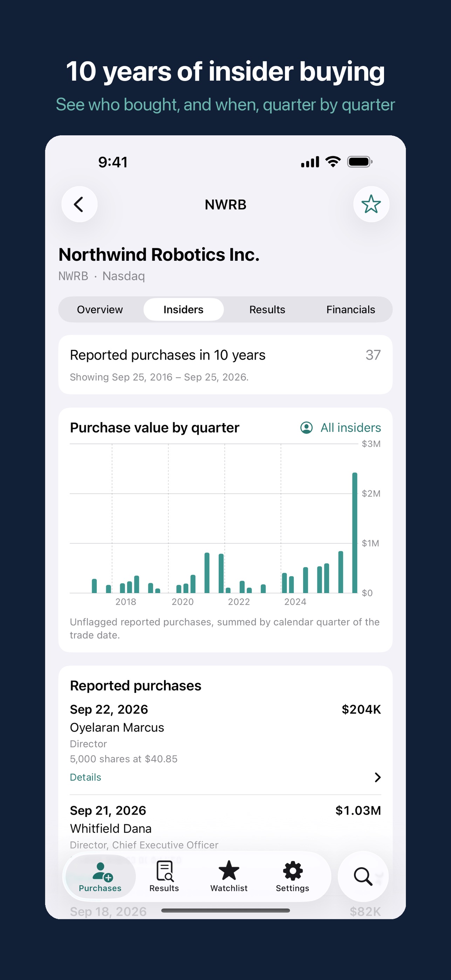The width and height of the screenshot is (451, 980).
Task: Tap the date range Showing Sep 25, 2016 text
Action: pos(159,377)
